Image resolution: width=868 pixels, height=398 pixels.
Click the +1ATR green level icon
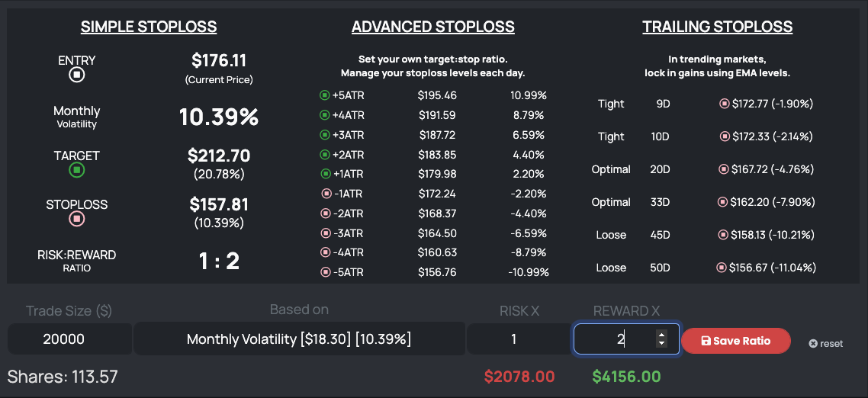point(326,174)
